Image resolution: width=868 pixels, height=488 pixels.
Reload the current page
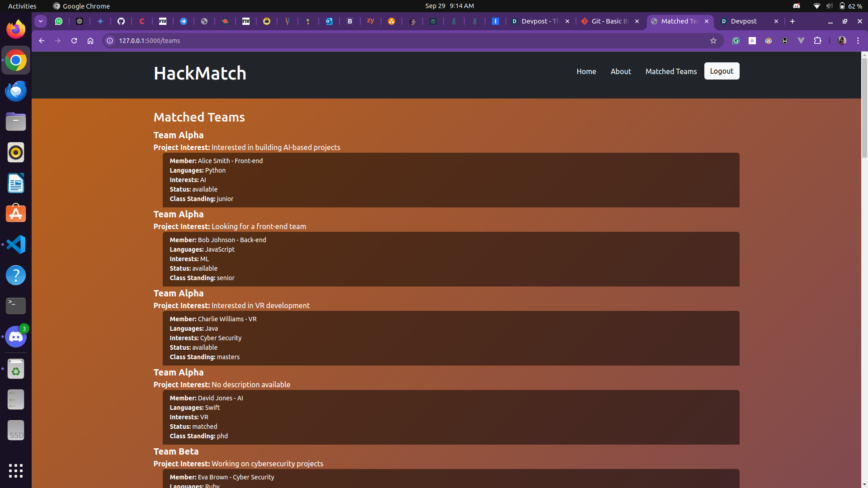(x=74, y=41)
